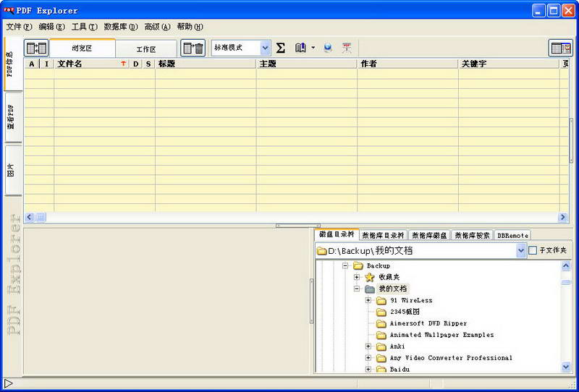Sort by the 主题 column header

click(x=307, y=64)
